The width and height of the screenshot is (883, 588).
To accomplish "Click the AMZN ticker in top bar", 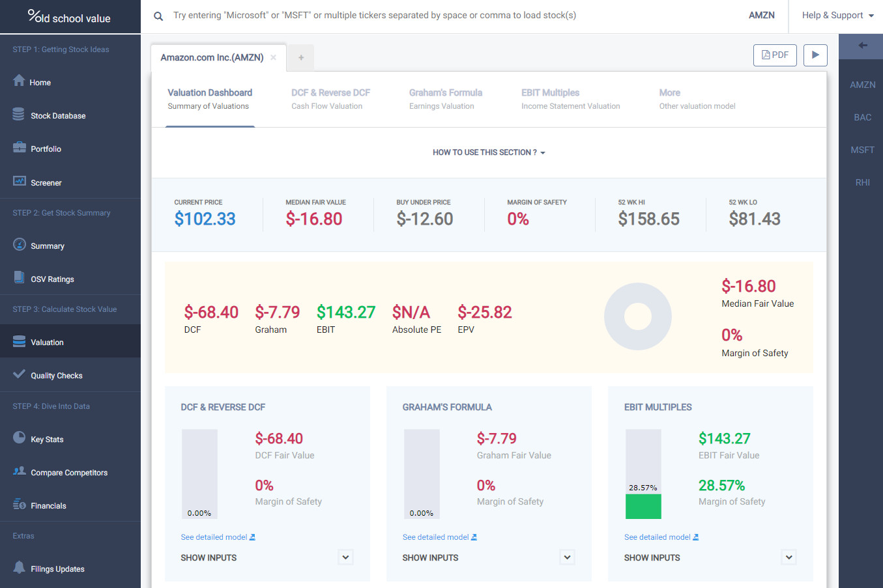I will click(x=761, y=15).
